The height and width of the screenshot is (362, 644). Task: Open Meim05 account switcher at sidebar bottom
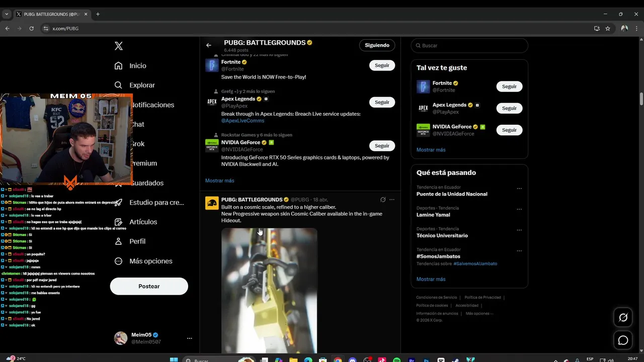click(153, 338)
